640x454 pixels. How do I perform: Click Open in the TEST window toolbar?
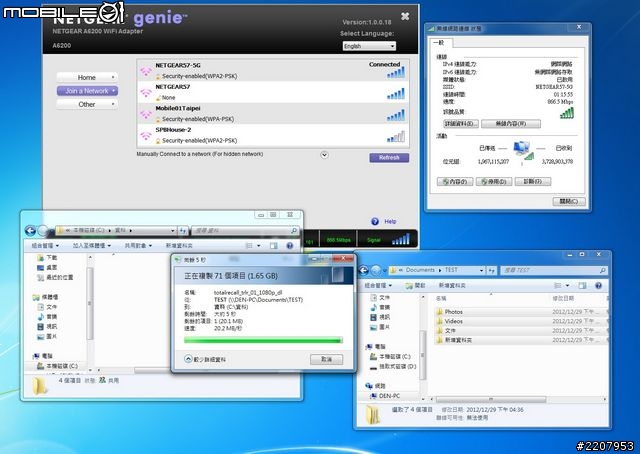416,285
